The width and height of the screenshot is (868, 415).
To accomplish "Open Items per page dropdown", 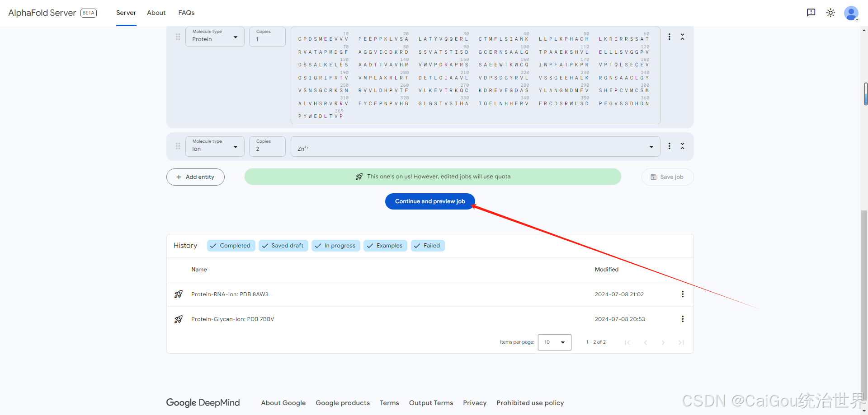I will point(555,342).
